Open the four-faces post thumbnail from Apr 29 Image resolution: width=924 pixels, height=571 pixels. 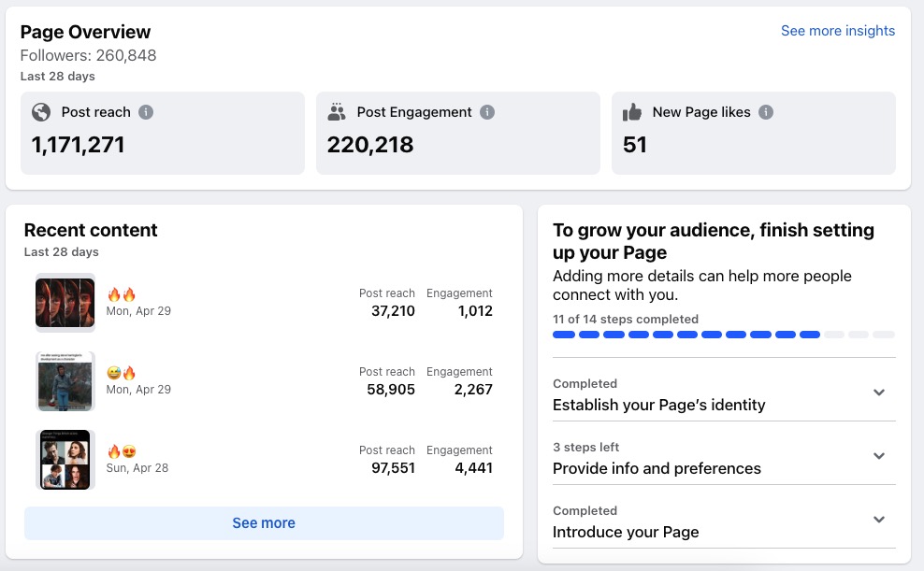point(65,303)
